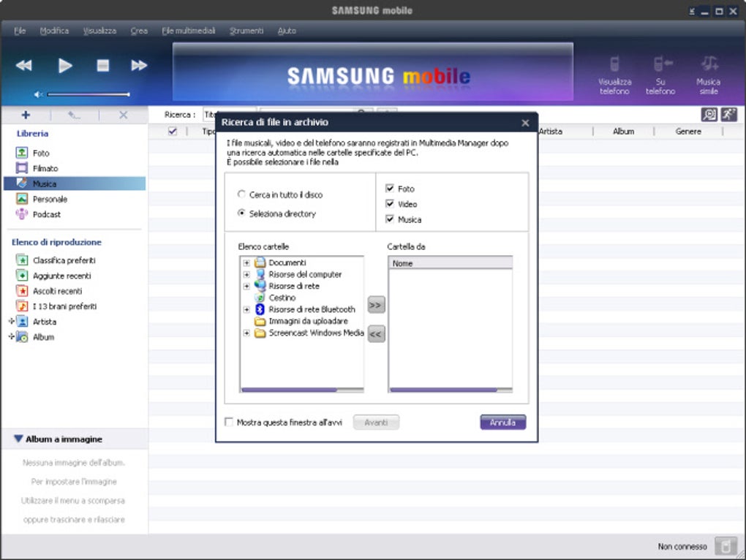Open the Visualizza menu
The width and height of the screenshot is (746, 560).
pos(99,31)
